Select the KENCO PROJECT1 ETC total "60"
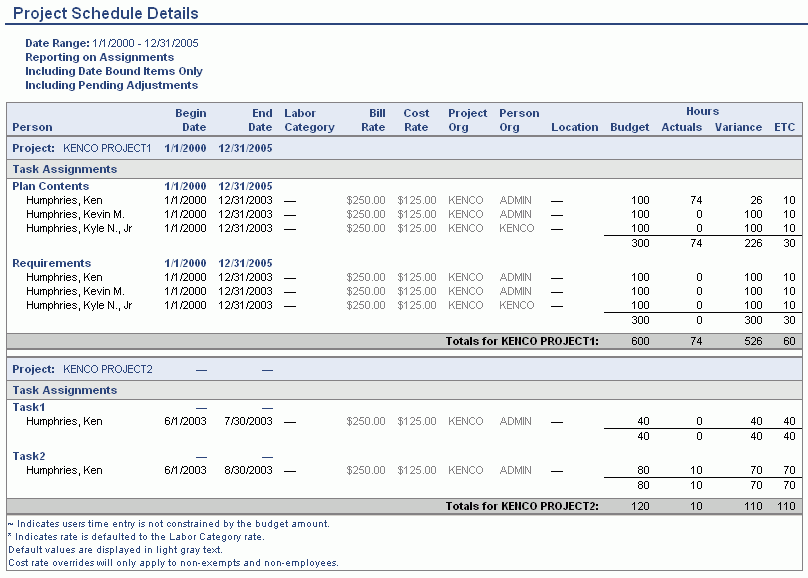 point(789,341)
